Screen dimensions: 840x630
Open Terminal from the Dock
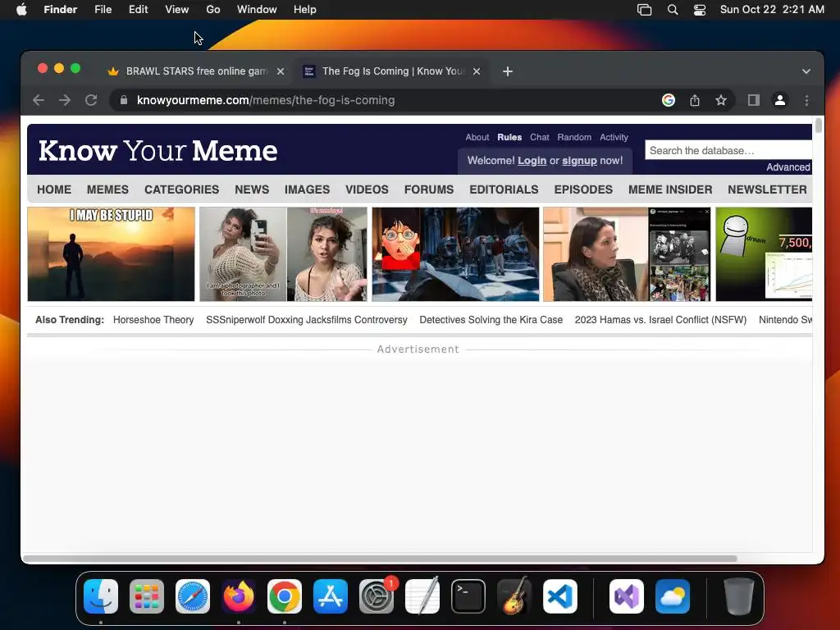coord(468,596)
